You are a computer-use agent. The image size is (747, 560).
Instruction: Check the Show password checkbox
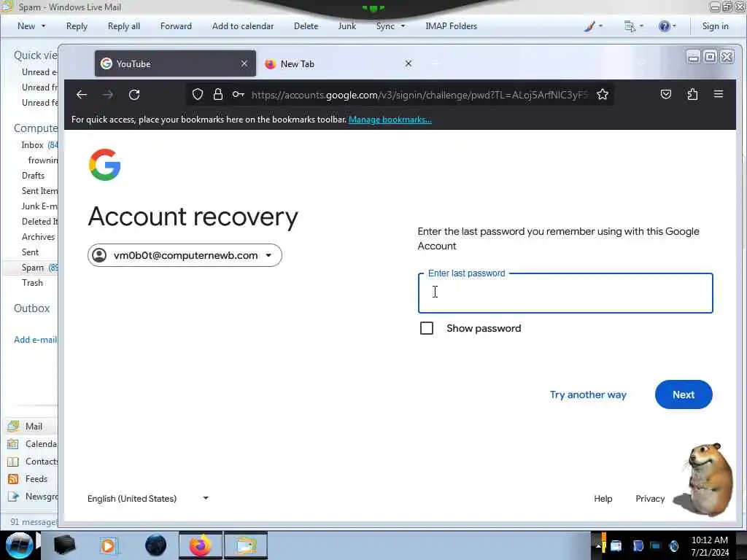coord(426,328)
